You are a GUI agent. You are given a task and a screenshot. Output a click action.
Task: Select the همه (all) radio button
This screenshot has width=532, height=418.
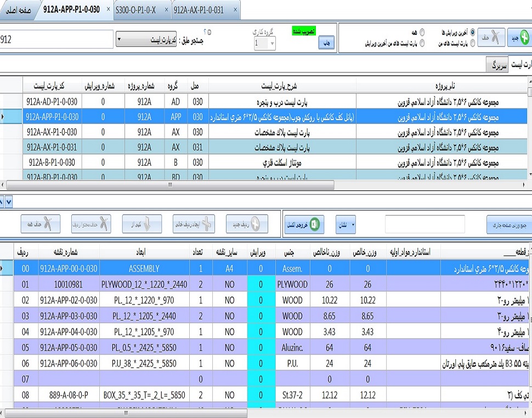422,32
